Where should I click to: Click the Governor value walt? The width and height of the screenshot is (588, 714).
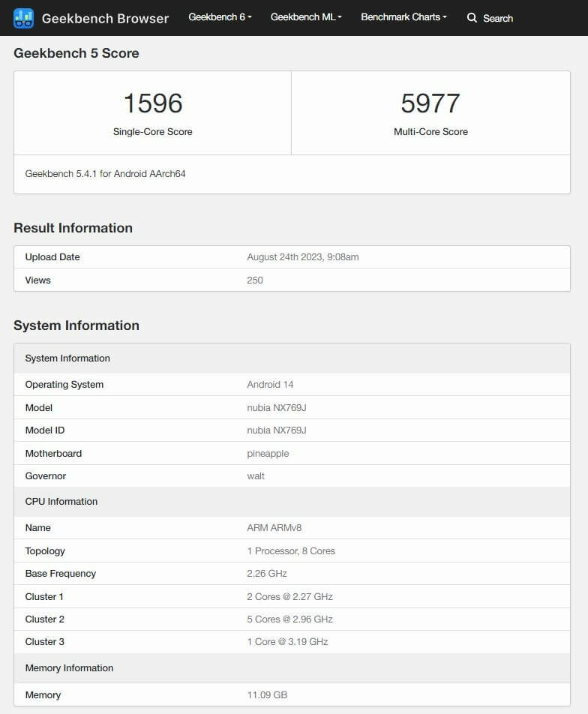(x=256, y=476)
